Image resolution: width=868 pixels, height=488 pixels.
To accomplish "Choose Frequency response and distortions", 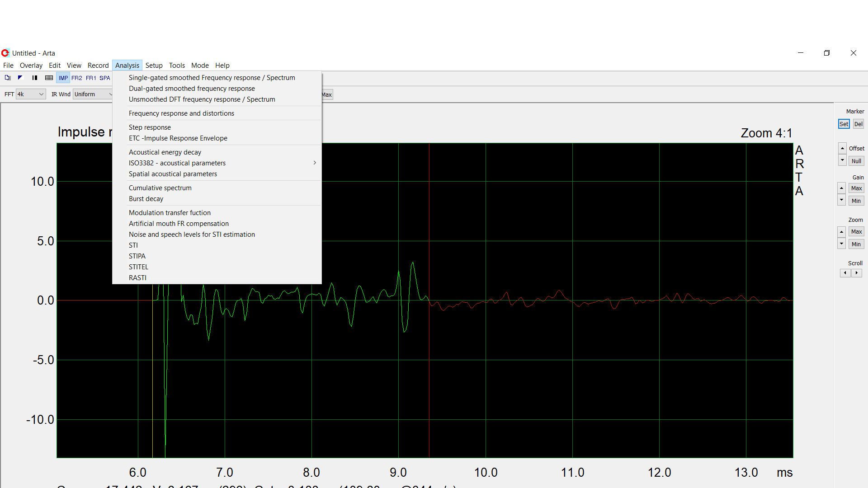I will coord(217,113).
